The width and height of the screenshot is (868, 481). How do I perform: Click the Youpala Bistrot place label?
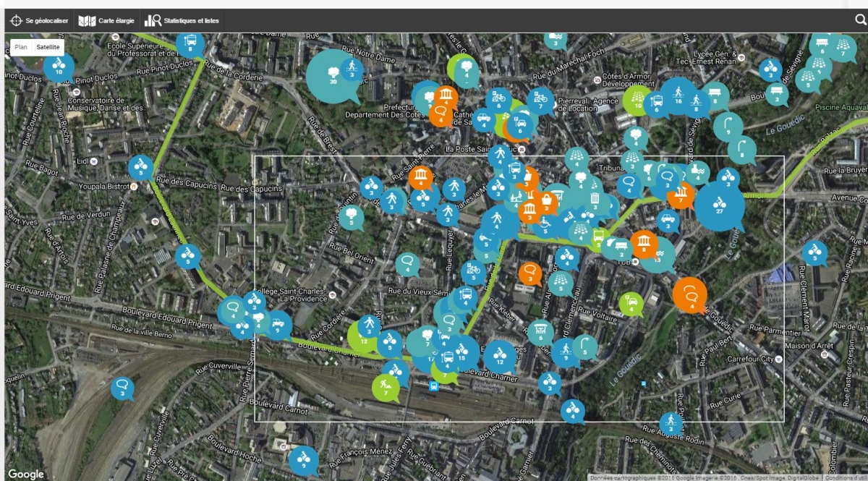[106, 186]
